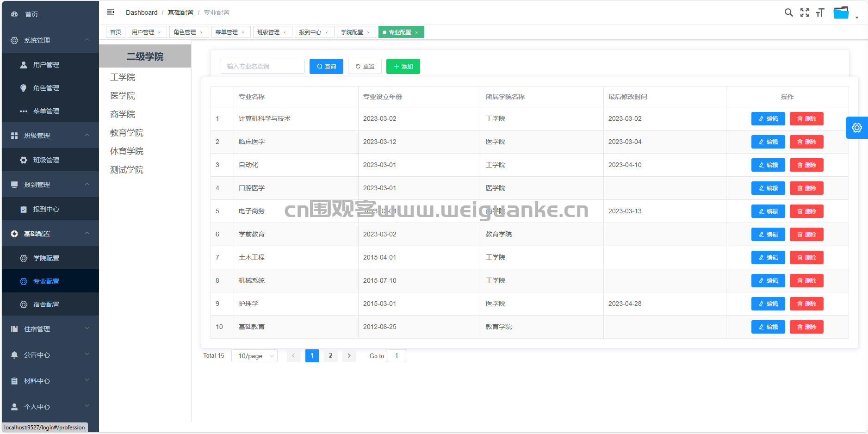
Task: Delete the 机械系统 row
Action: (806, 281)
